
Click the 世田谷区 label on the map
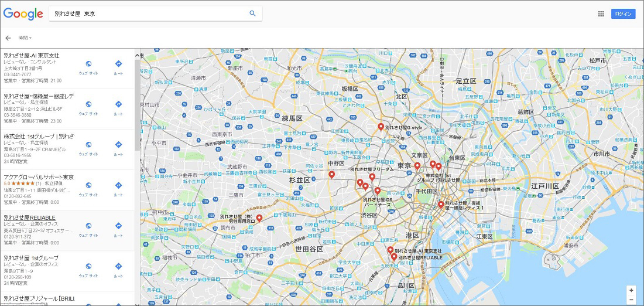[309, 249]
